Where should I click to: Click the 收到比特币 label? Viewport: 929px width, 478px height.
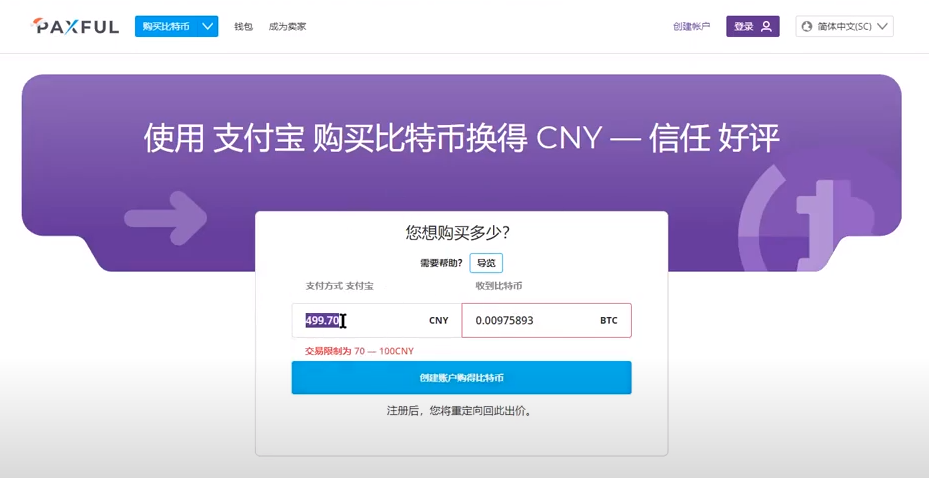pos(499,286)
